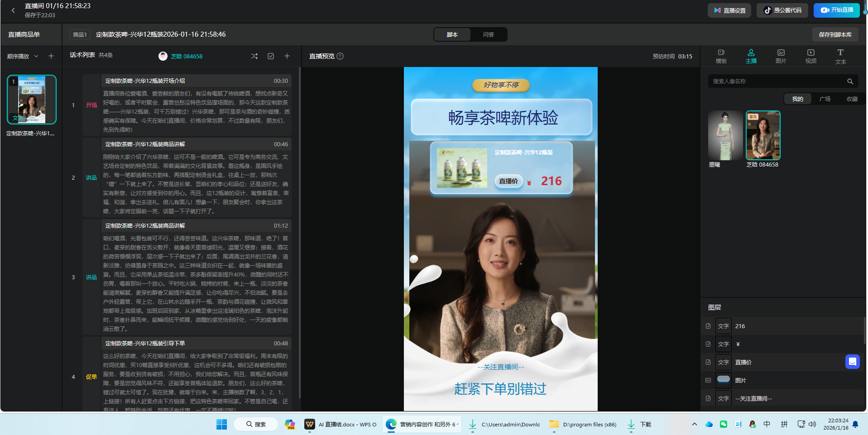This screenshot has height=435, width=868.
Task: Open the 模板 panel
Action: click(x=721, y=56)
